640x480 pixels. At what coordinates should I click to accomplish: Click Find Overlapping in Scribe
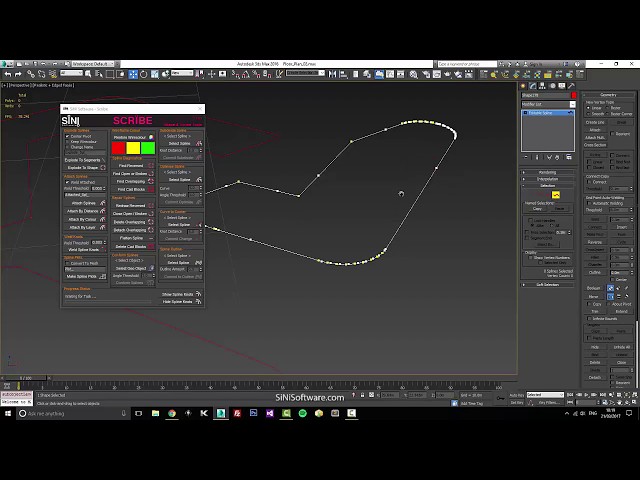coord(133,181)
